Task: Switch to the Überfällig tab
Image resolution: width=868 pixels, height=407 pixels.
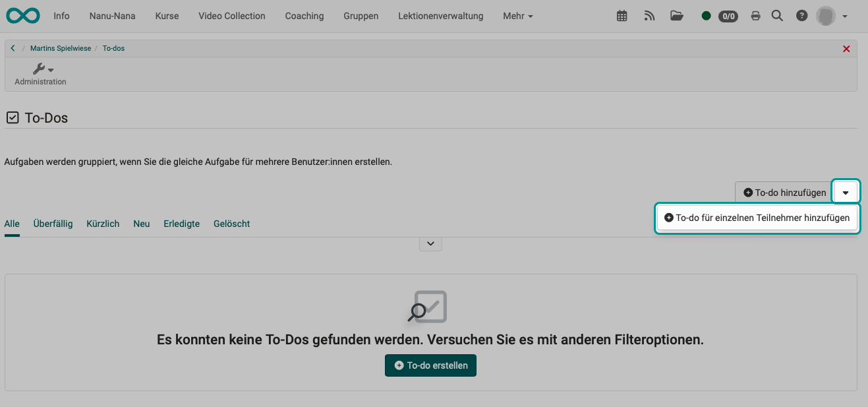Action: click(53, 224)
